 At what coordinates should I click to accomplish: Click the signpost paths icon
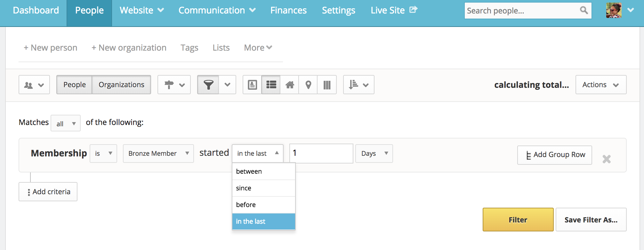(174, 85)
